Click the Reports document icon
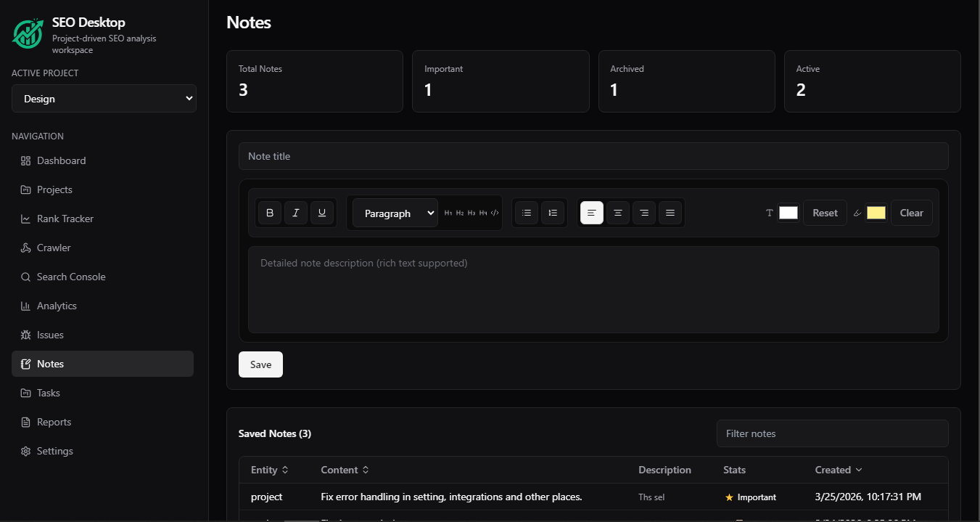This screenshot has width=980, height=522. point(25,422)
